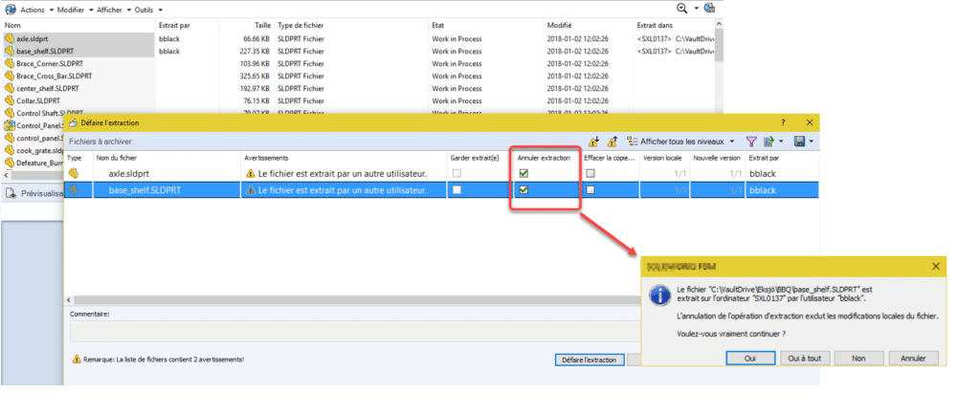Screen dimensions: 980x415
Task: Click the globe icon beside Actions menu
Action: click(x=10, y=10)
